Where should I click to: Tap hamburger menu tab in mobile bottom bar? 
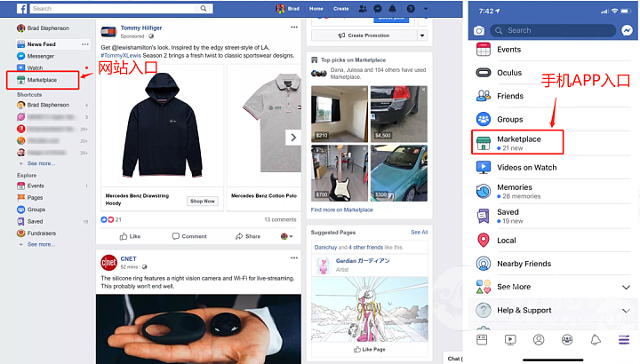[624, 339]
